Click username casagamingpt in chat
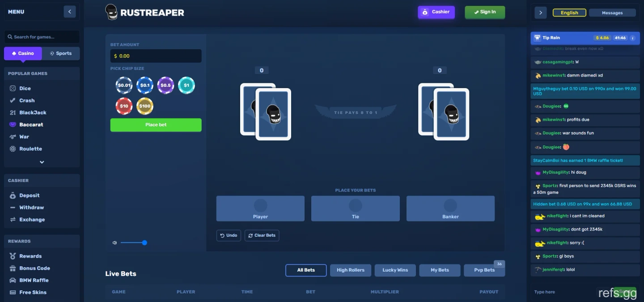The image size is (644, 302). click(x=557, y=62)
